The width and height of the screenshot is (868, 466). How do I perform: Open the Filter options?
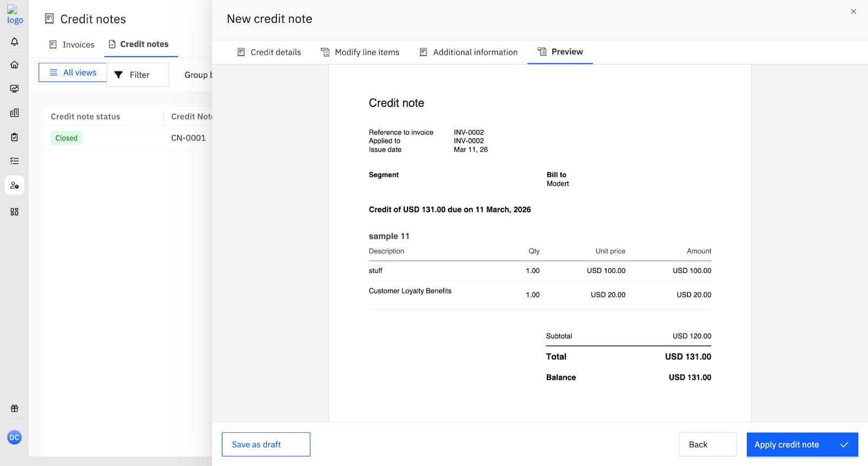tap(138, 75)
